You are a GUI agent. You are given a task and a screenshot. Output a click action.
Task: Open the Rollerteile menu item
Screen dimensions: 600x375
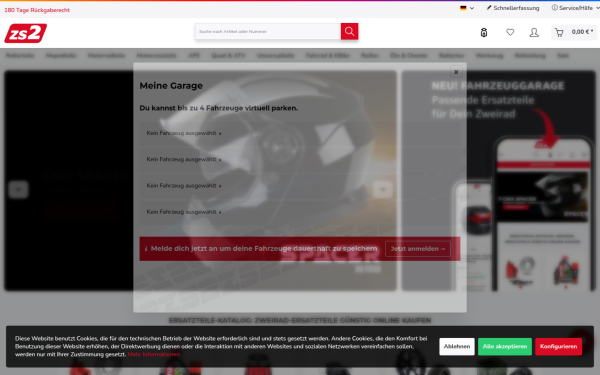point(20,55)
